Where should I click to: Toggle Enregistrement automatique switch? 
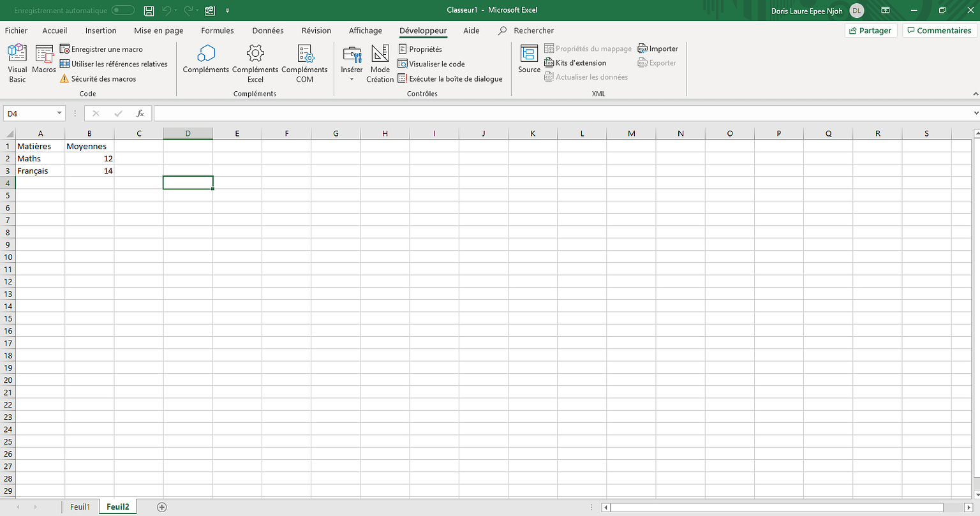click(x=122, y=10)
